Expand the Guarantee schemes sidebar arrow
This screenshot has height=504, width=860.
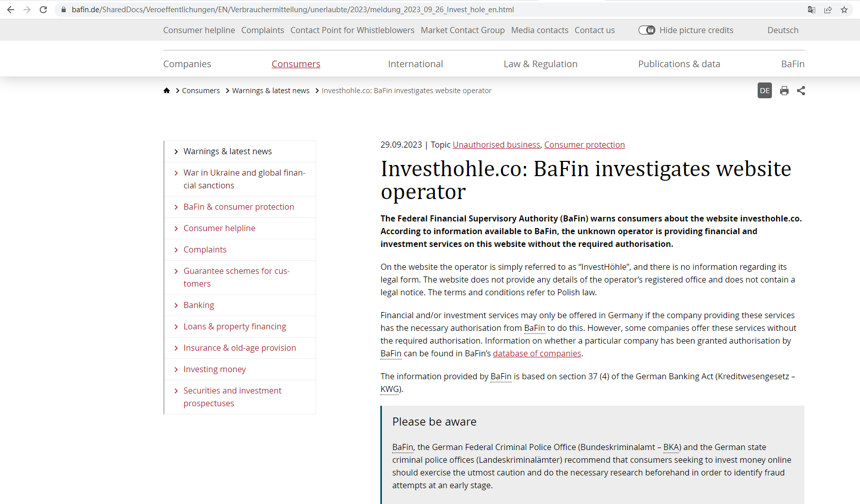point(176,271)
